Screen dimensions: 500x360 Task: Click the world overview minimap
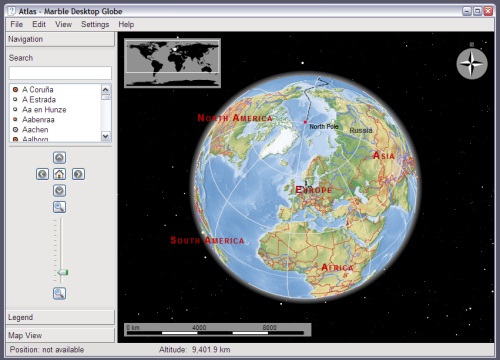(172, 63)
